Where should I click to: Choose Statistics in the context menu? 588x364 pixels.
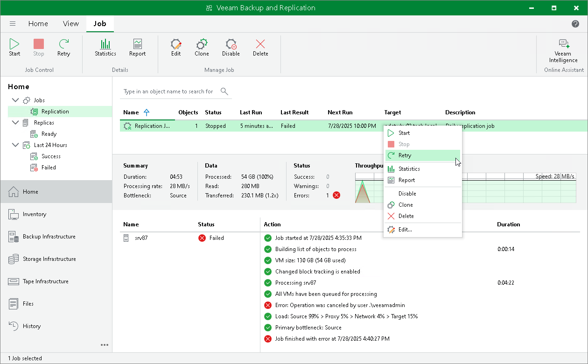tap(423, 169)
